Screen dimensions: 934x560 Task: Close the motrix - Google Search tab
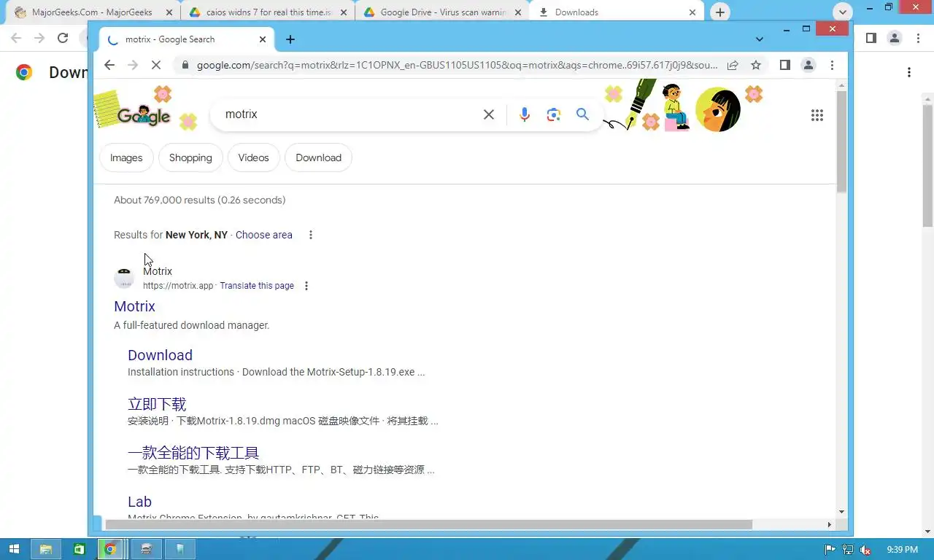click(263, 39)
